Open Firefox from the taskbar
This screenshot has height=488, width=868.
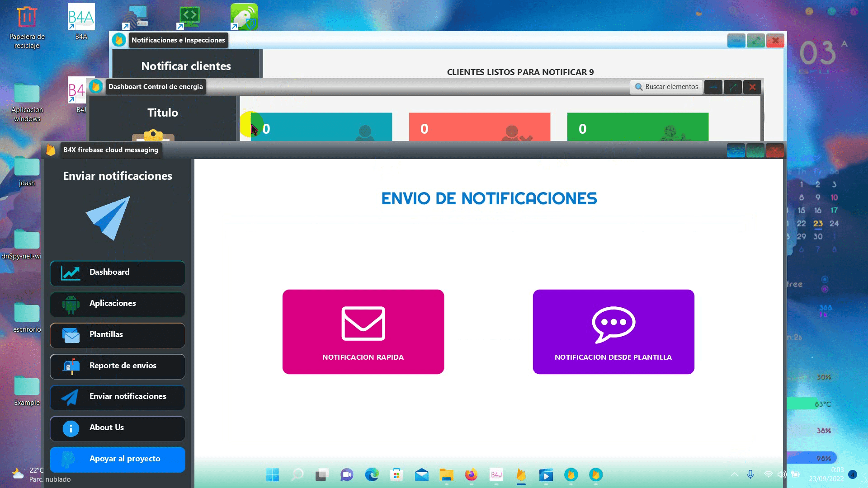[x=471, y=475]
